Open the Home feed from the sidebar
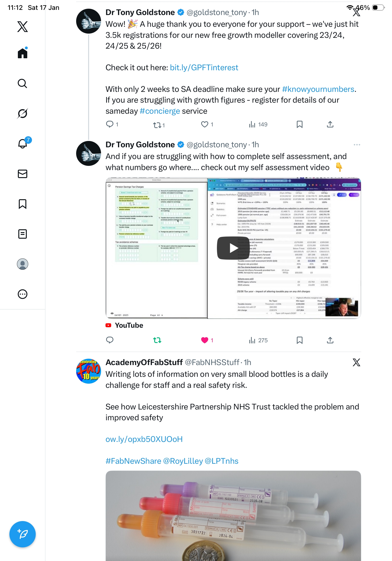This screenshot has height=561, width=392. click(x=23, y=53)
